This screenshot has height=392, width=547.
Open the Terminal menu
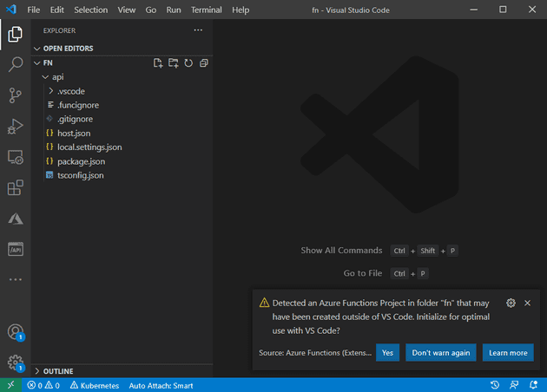click(x=206, y=10)
